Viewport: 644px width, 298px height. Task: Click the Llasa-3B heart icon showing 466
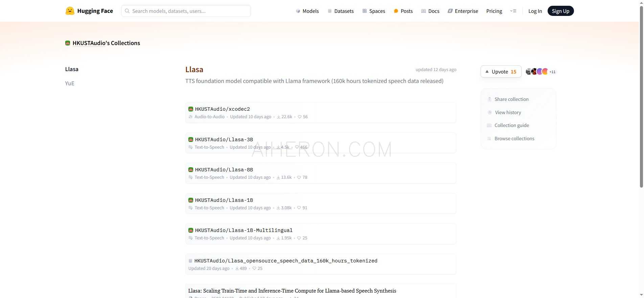click(x=297, y=147)
